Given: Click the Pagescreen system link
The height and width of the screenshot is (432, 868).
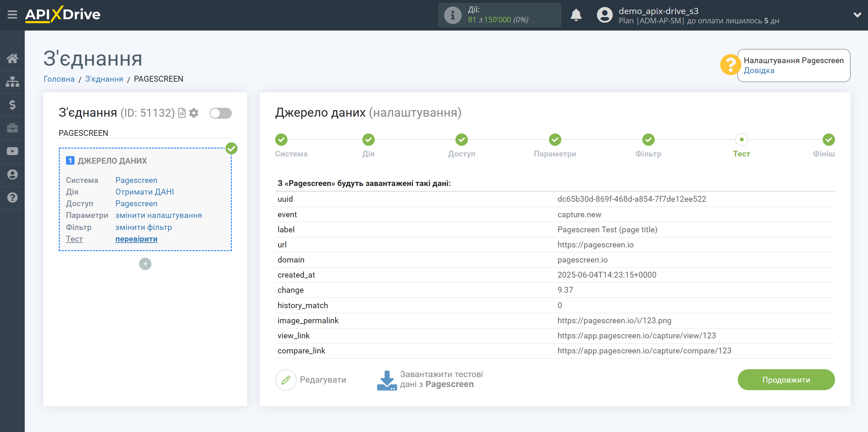Looking at the screenshot, I should click(136, 180).
